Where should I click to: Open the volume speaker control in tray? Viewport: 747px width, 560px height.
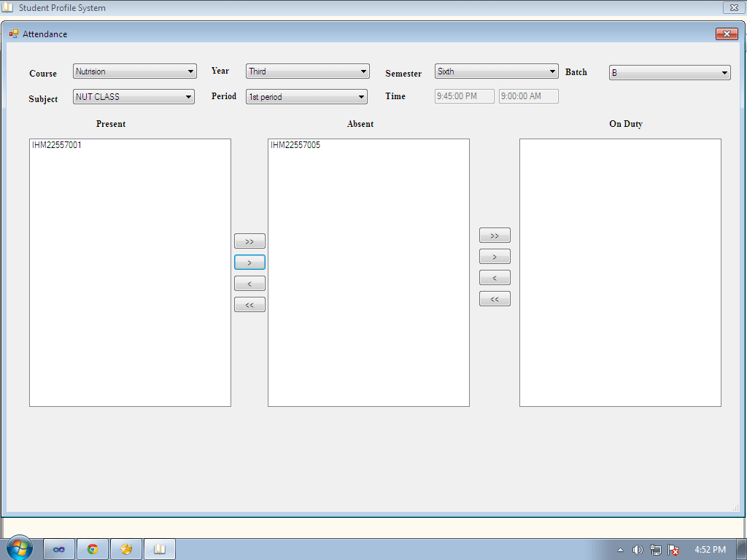[638, 550]
